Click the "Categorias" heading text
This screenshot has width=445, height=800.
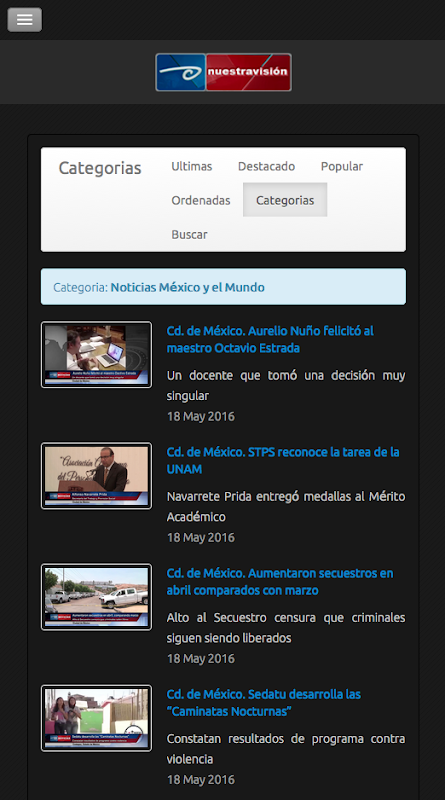[x=100, y=168]
